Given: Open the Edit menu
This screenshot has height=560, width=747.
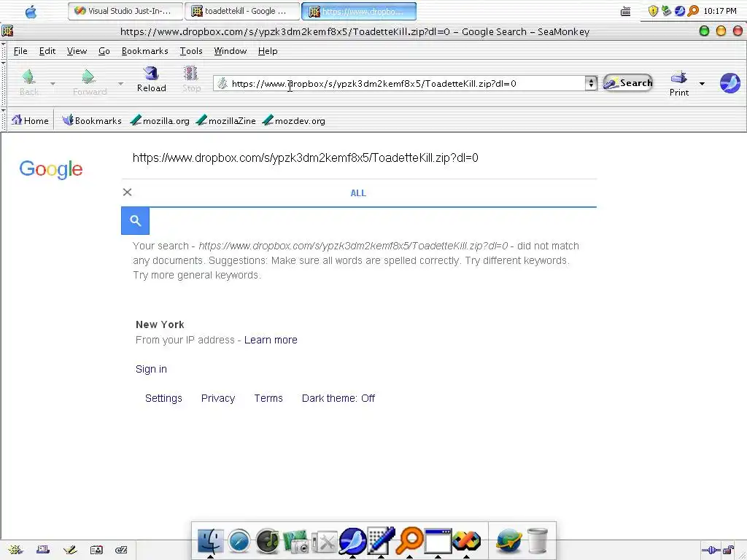Looking at the screenshot, I should tap(47, 51).
